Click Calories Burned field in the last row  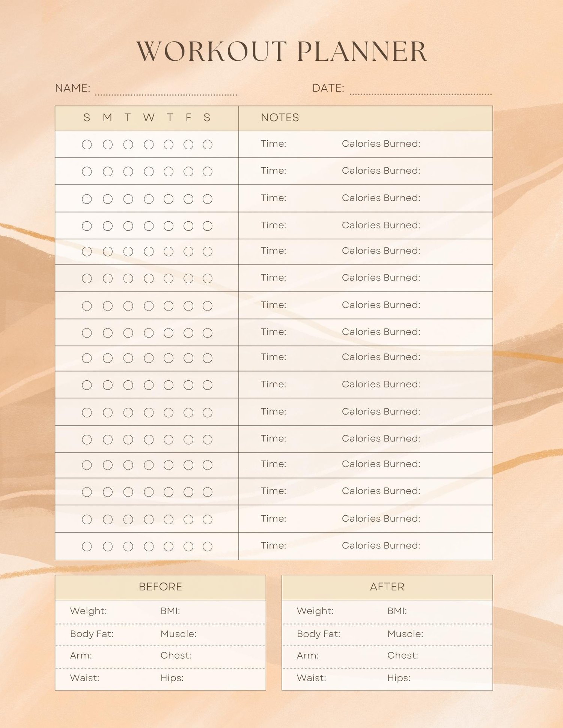(x=381, y=545)
